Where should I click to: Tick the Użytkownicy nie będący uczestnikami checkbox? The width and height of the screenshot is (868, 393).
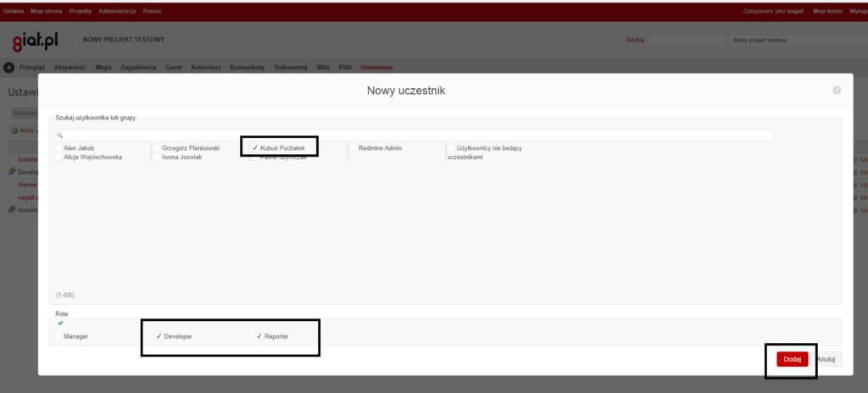coord(451,147)
